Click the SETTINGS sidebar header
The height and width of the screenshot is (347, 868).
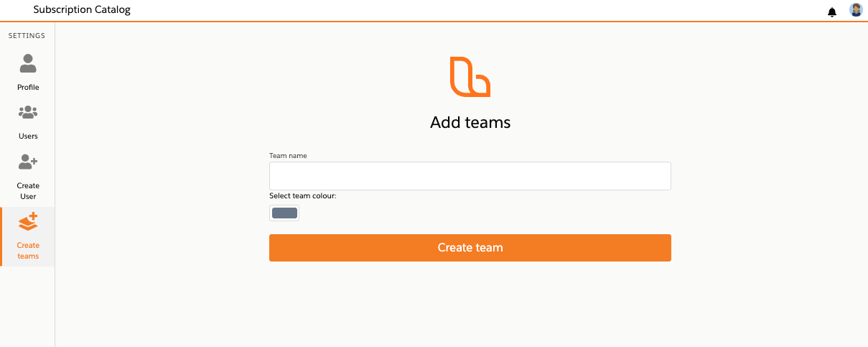tap(27, 35)
